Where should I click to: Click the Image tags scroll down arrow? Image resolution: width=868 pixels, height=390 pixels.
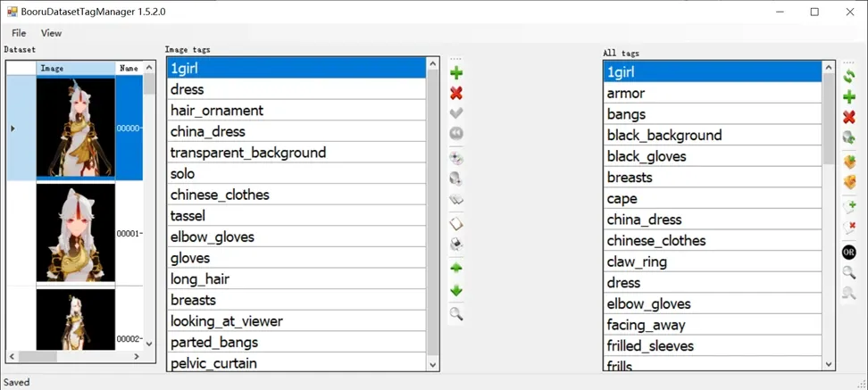pos(433,364)
